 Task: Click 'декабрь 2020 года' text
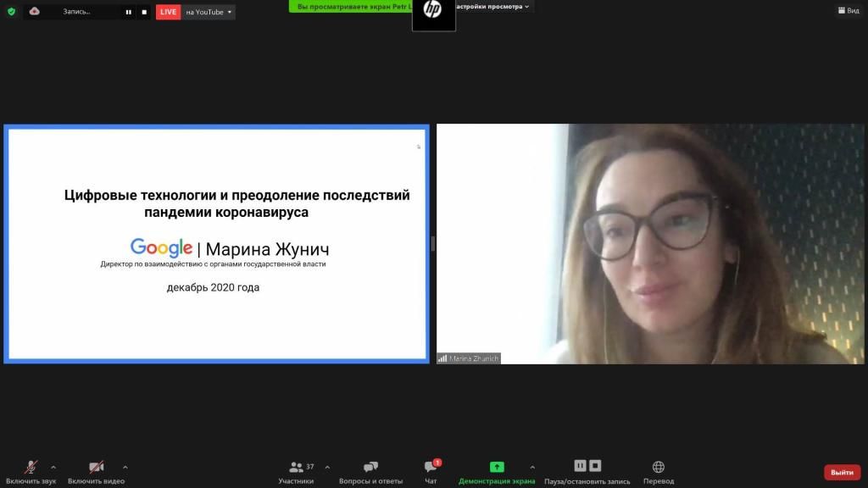[x=213, y=287]
